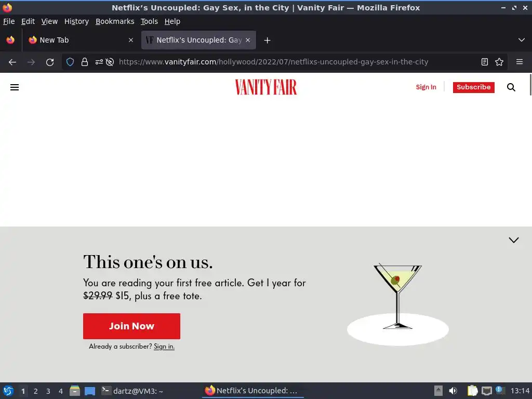Click the 13:14 clock
Image resolution: width=532 pixels, height=399 pixels.
click(x=520, y=391)
